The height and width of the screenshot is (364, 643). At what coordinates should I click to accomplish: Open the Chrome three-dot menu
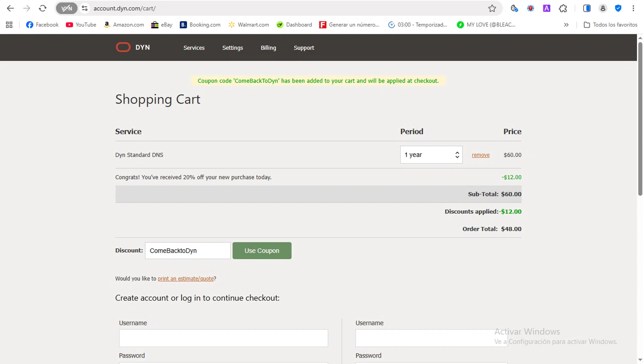(633, 8)
